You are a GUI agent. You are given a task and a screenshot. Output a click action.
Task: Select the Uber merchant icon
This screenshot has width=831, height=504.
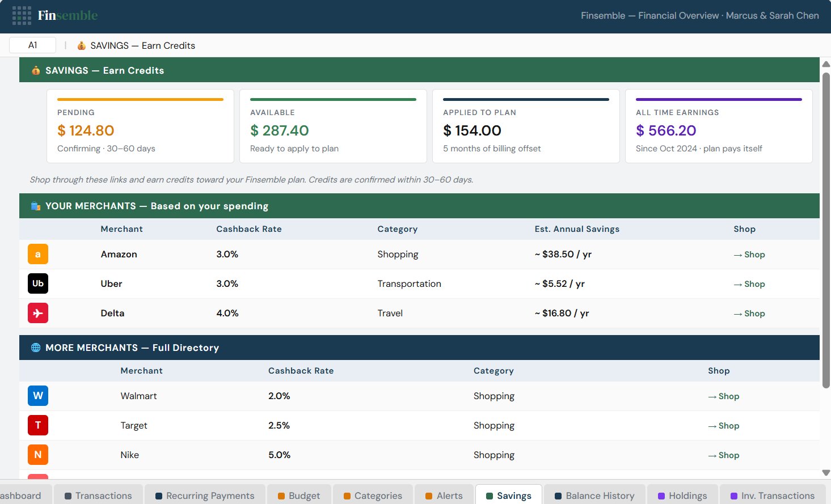37,283
